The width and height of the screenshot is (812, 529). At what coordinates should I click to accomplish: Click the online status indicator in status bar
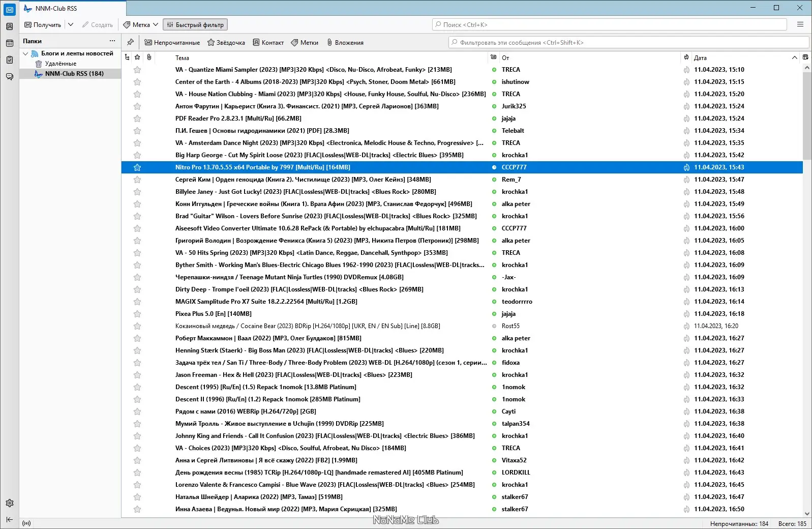[x=26, y=523]
